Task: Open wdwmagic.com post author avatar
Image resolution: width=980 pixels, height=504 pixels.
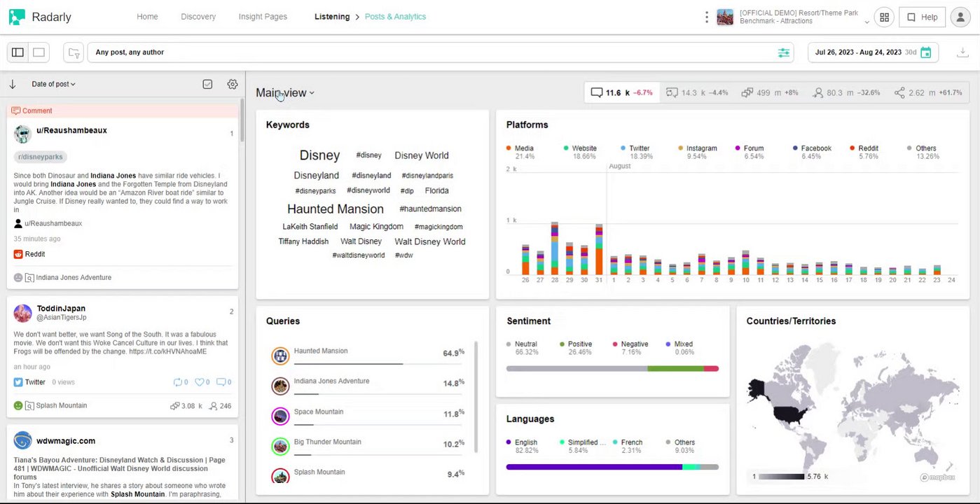Action: [x=23, y=441]
